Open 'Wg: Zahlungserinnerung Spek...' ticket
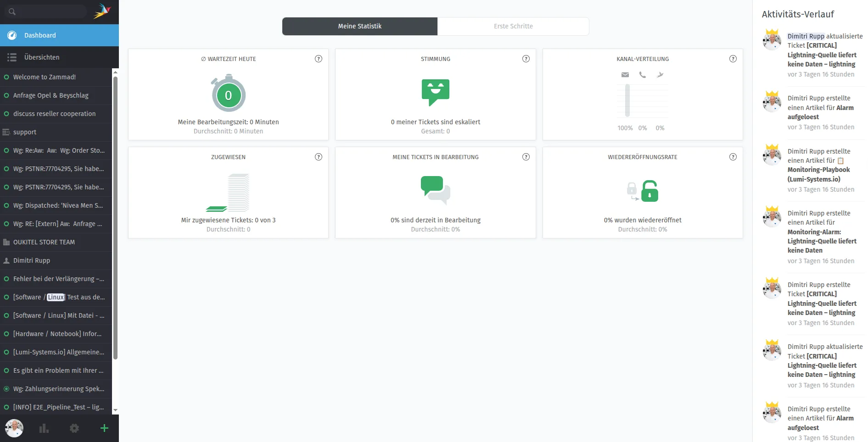The width and height of the screenshot is (868, 442). (x=56, y=389)
